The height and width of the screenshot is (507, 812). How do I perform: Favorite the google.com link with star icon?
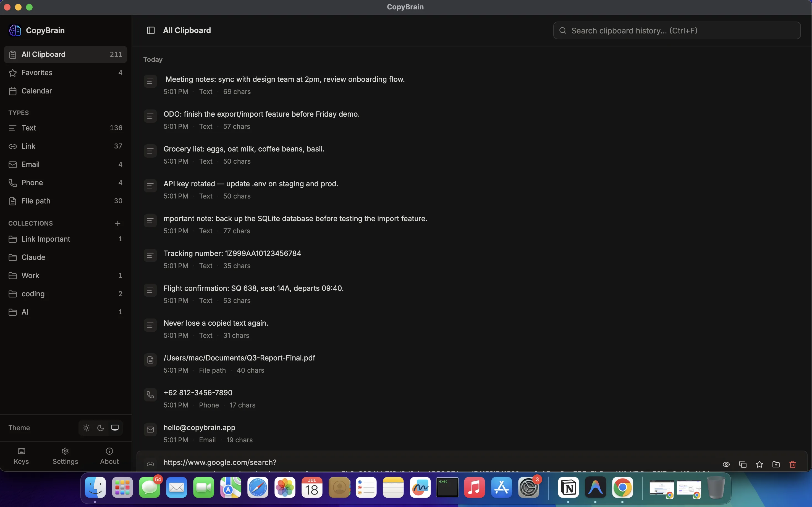[759, 464]
